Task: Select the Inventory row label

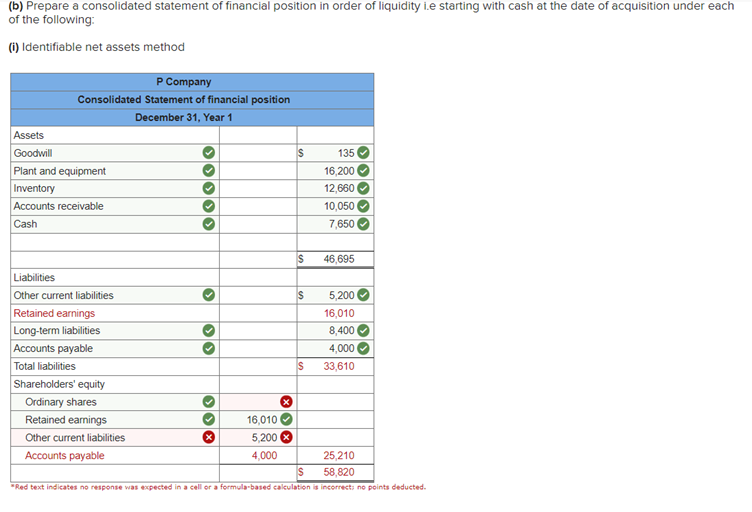Action: tap(34, 188)
